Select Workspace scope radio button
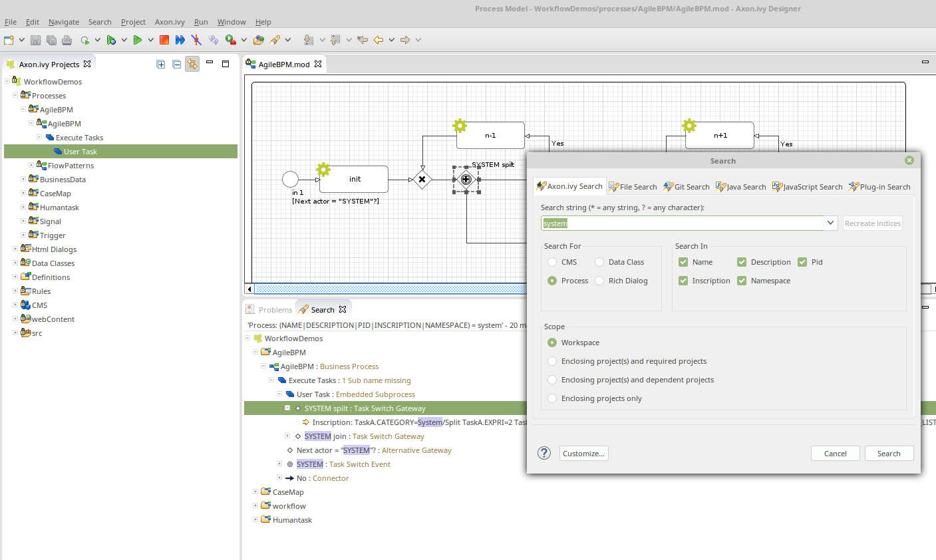The height and width of the screenshot is (560, 936). tap(552, 343)
